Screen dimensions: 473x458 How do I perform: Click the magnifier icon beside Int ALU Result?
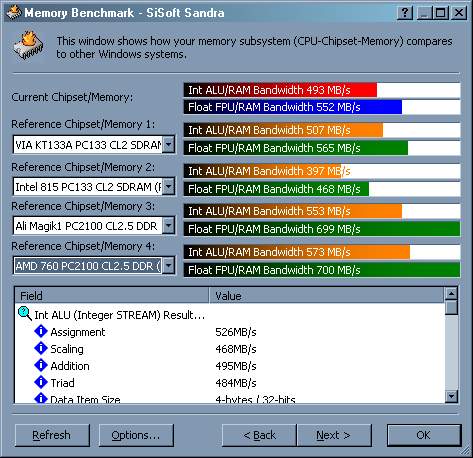[25, 314]
